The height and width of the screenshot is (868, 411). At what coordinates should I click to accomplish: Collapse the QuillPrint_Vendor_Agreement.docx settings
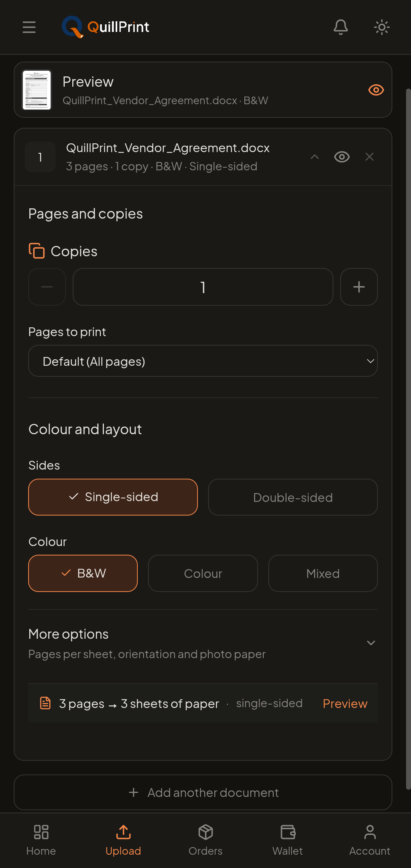pos(315,157)
